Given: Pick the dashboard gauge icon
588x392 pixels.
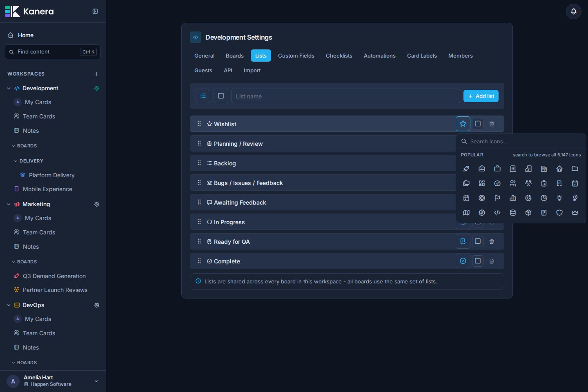Looking at the screenshot, I should tap(497, 183).
